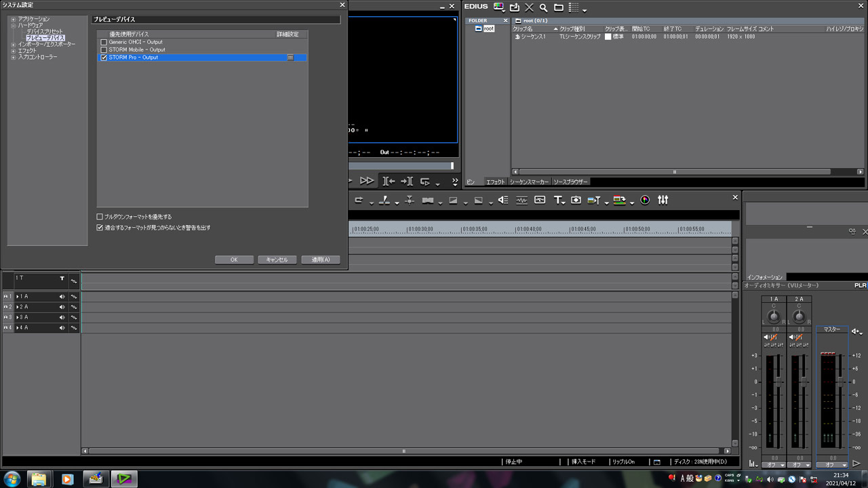This screenshot has height=488, width=868.
Task: Expand the 入力コントローラー tree node
Action: [x=13, y=57]
